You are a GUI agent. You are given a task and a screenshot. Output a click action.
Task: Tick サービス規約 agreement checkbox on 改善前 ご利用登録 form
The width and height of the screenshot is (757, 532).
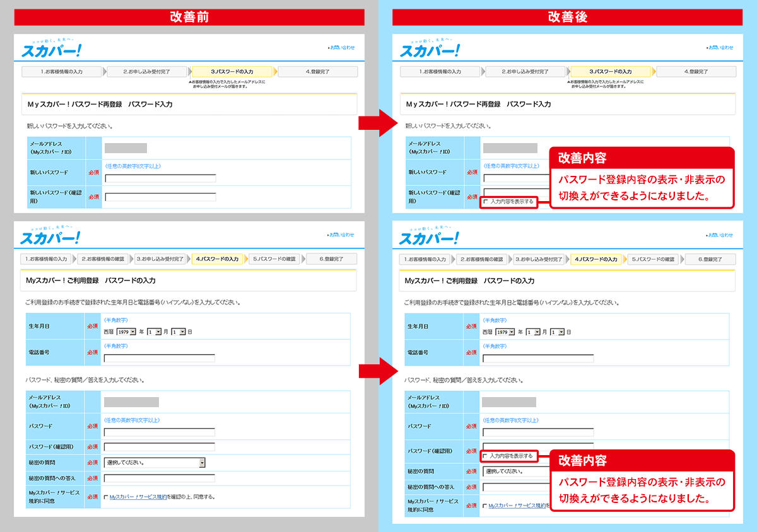[106, 497]
